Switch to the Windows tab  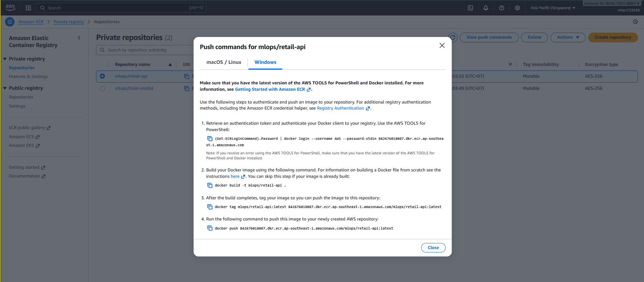pos(265,62)
